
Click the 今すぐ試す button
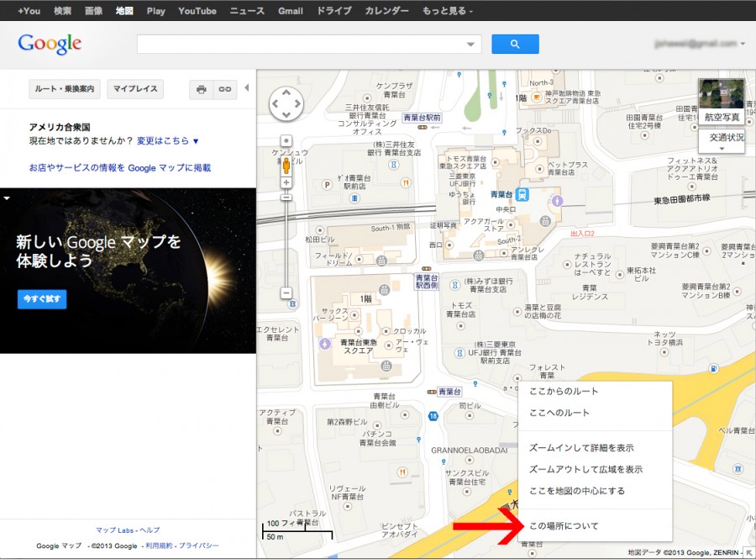tap(42, 299)
